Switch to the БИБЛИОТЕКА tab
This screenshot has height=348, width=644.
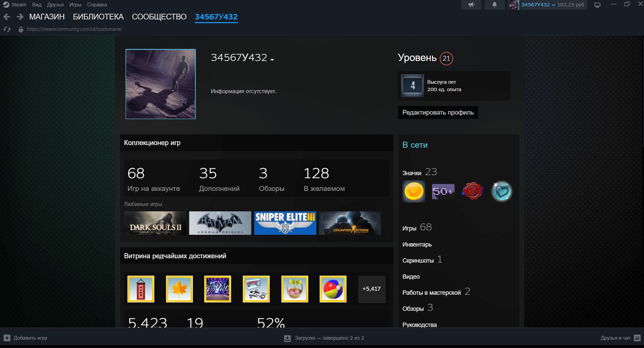pos(98,17)
